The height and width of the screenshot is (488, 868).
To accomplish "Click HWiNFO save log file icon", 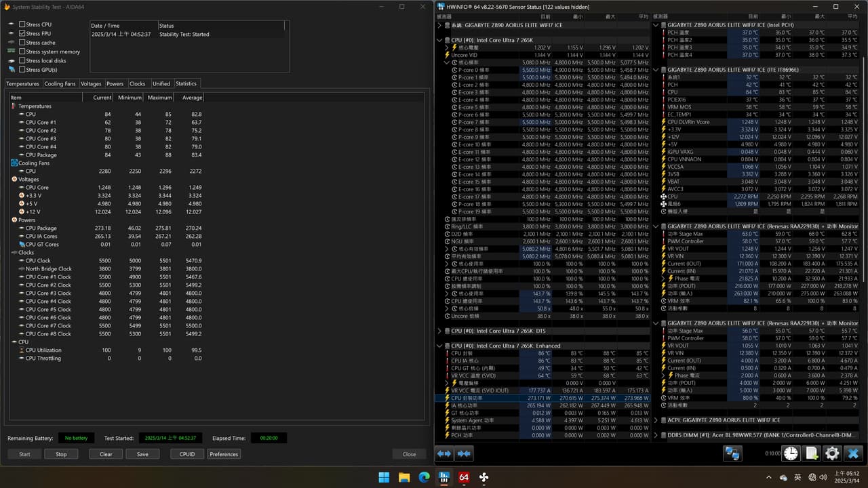I will tap(811, 453).
